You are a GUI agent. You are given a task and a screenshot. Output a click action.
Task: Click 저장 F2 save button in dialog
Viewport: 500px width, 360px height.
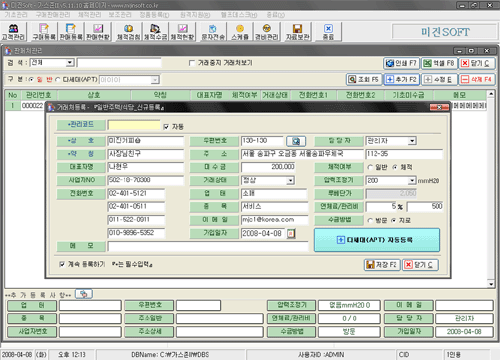tap(382, 265)
